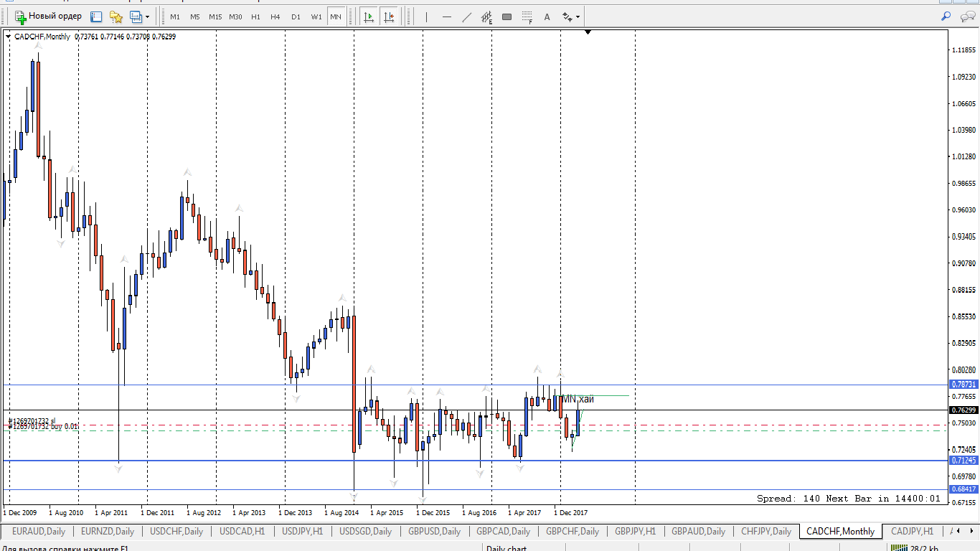
Task: Click the #1269701732 buy 0.01 order label
Action: pyautogui.click(x=42, y=426)
